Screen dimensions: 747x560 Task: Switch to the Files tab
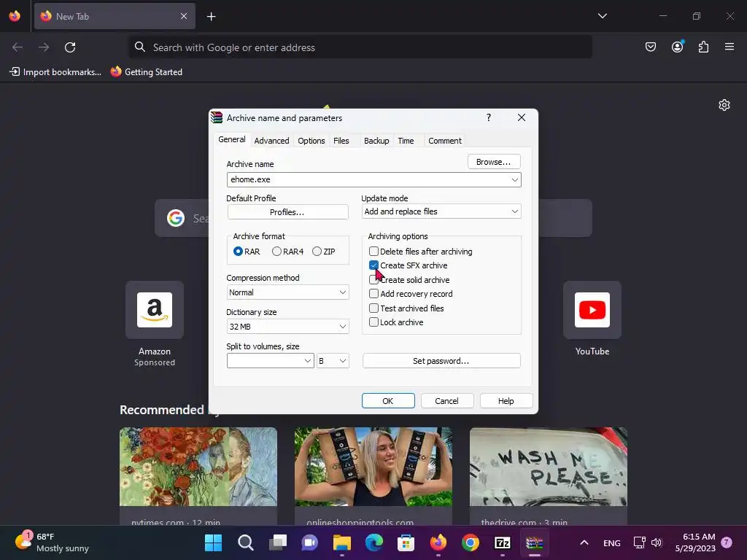(x=341, y=141)
